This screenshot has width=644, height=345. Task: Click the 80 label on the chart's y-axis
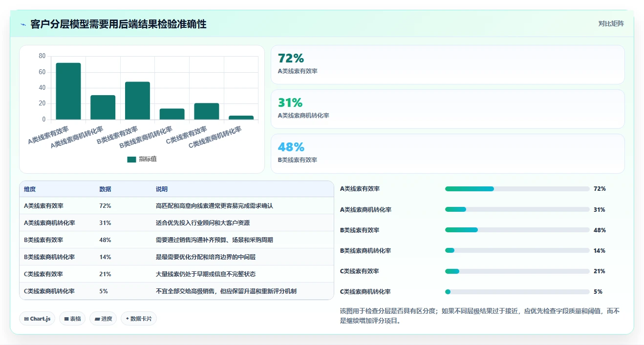(42, 56)
